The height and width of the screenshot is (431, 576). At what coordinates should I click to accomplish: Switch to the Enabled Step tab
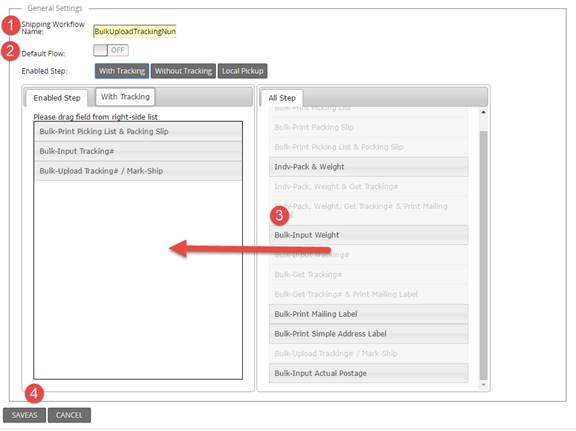pyautogui.click(x=57, y=98)
